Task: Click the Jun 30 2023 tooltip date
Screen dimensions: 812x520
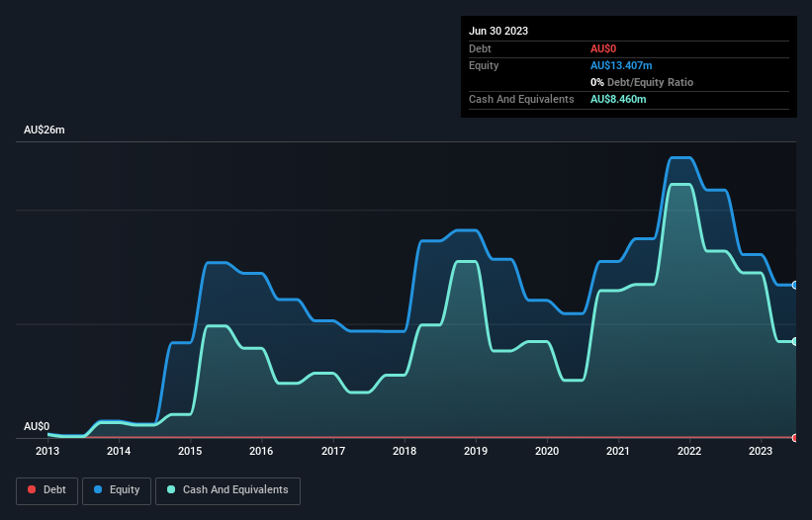Action: click(x=498, y=31)
